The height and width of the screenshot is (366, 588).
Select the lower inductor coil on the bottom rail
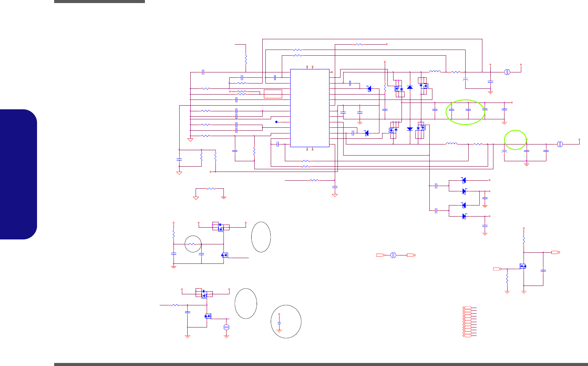pos(451,144)
